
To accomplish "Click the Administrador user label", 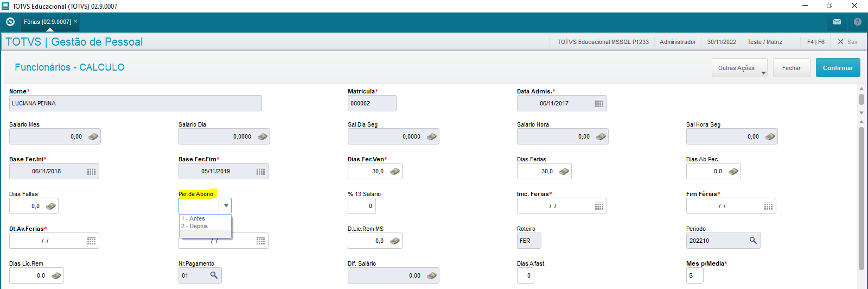I will [678, 42].
